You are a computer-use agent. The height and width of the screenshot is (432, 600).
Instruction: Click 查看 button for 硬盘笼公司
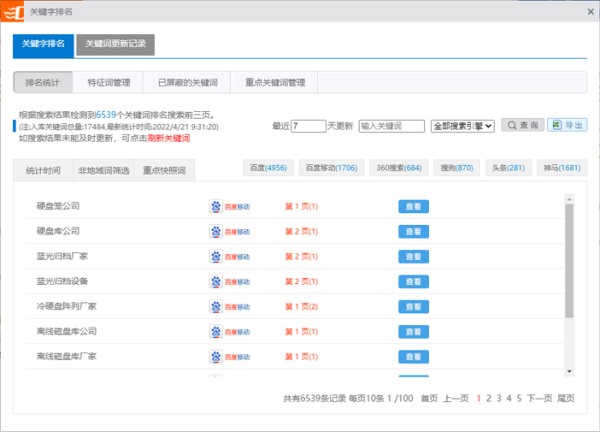tap(413, 206)
